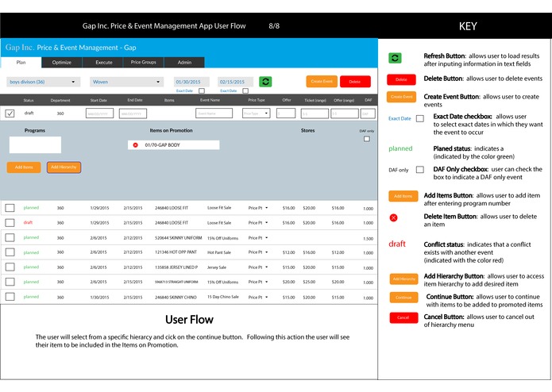Click the Start Date input on the draft row
This screenshot has width=552, height=392.
[99, 113]
